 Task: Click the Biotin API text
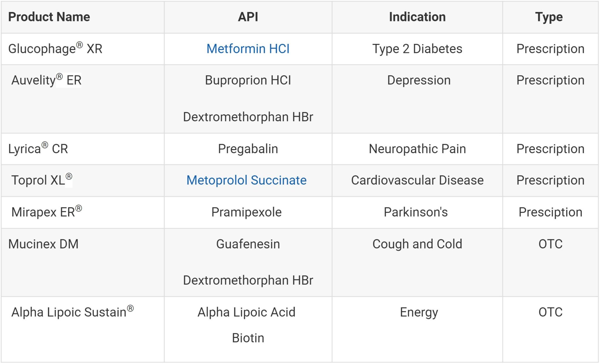click(x=248, y=338)
